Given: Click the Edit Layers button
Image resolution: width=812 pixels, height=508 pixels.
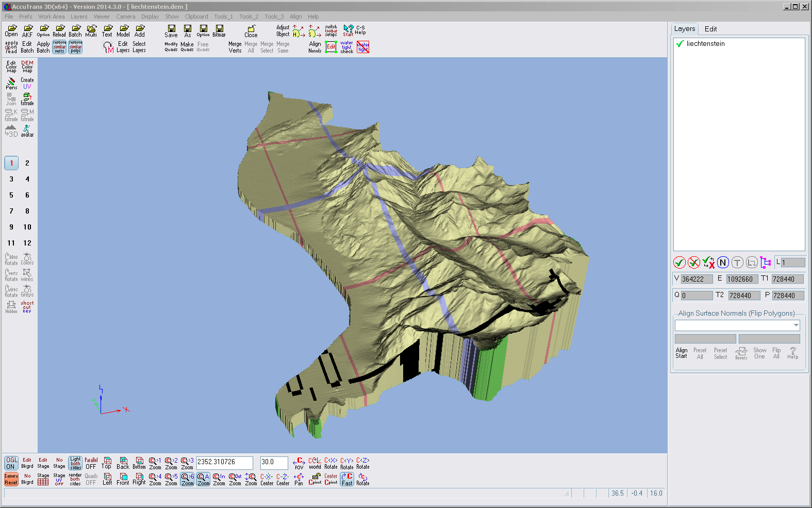Looking at the screenshot, I should point(123,47).
